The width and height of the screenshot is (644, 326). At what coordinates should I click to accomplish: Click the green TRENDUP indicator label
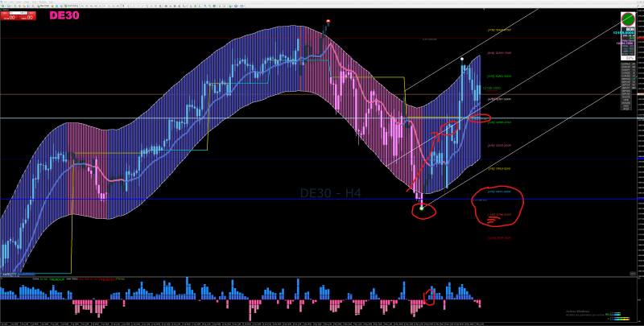tap(57, 279)
